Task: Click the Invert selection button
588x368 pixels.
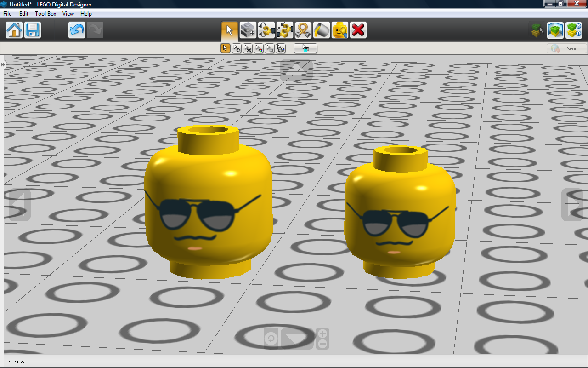Action: tap(305, 48)
